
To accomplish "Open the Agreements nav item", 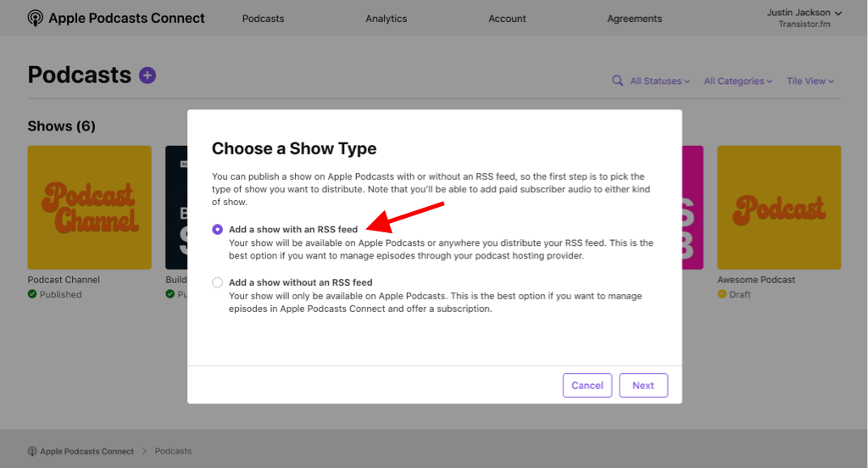I will [634, 19].
